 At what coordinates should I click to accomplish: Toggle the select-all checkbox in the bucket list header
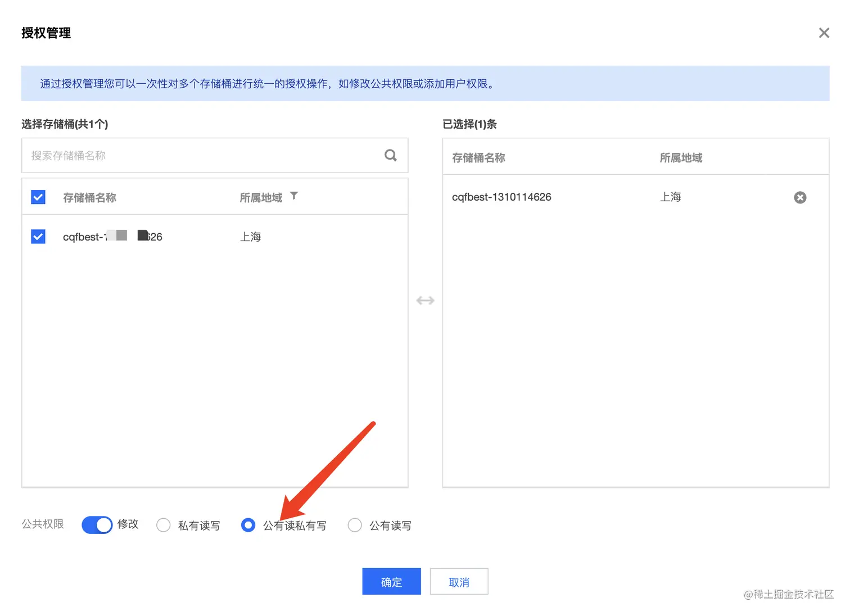tap(38, 197)
